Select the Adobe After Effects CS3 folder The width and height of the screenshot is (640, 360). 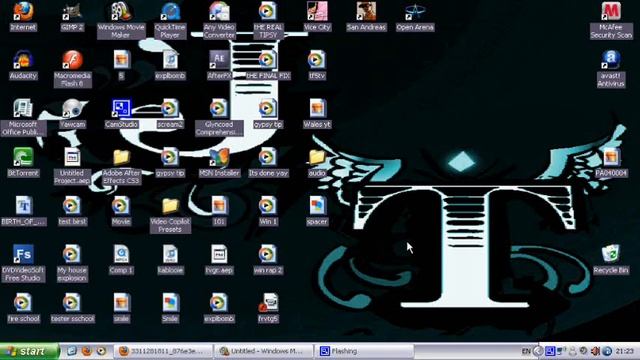121,166
